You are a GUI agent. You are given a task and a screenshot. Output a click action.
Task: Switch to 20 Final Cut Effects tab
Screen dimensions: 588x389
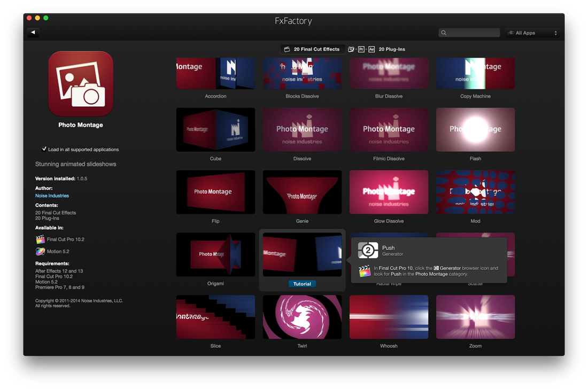click(x=313, y=49)
